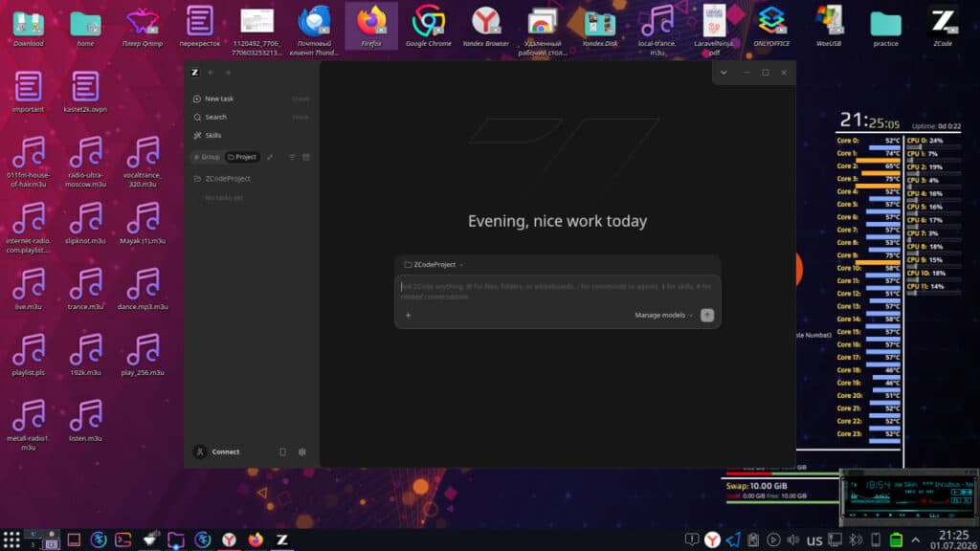Switch task list to Group view
Screen dimensions: 980x551
207,157
